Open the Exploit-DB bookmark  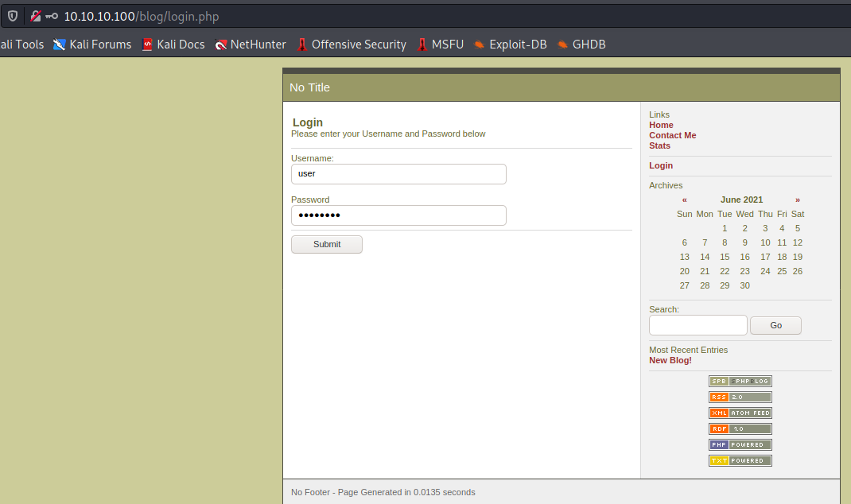coord(510,45)
